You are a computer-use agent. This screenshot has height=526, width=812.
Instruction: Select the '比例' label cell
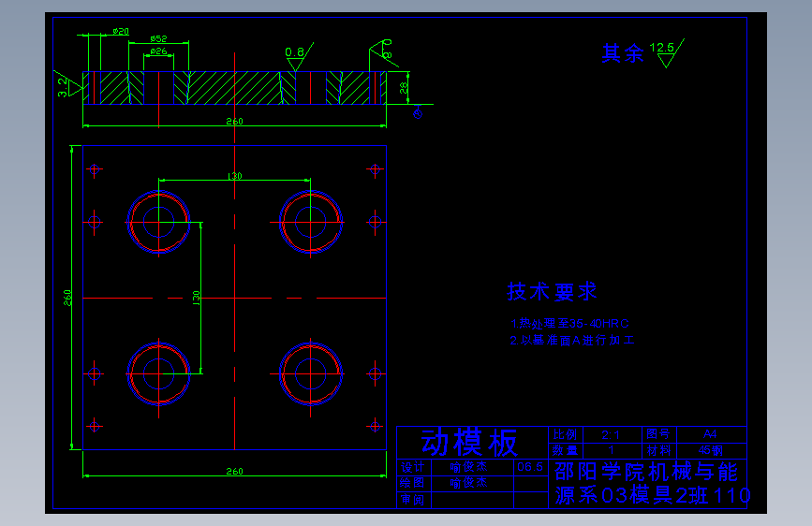565,434
